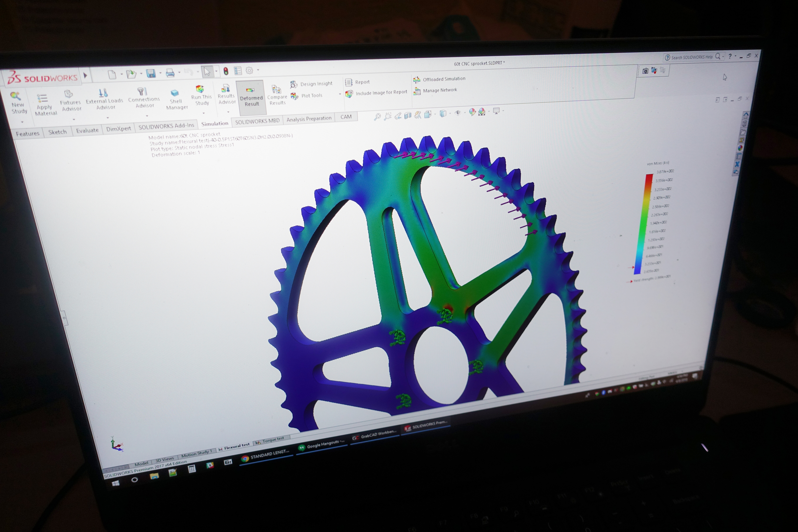The image size is (798, 532).
Task: Open Options gear icon
Action: click(249, 70)
